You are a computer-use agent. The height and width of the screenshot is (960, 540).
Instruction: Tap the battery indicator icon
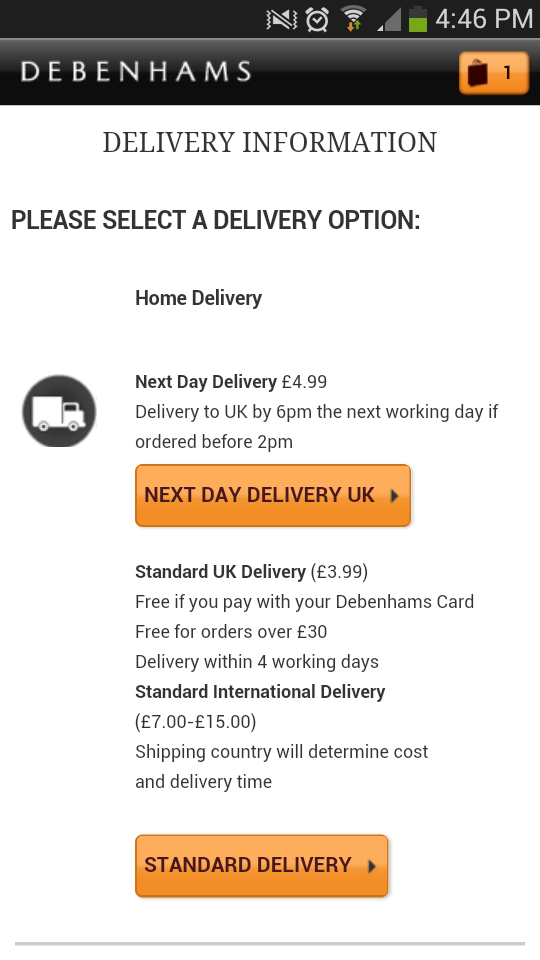tap(418, 18)
